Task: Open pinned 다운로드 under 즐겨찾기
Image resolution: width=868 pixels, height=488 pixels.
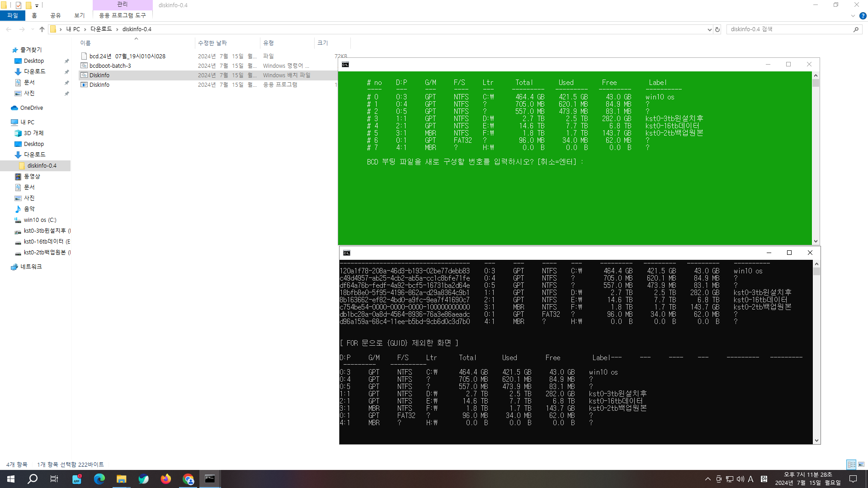Action: (x=34, y=71)
